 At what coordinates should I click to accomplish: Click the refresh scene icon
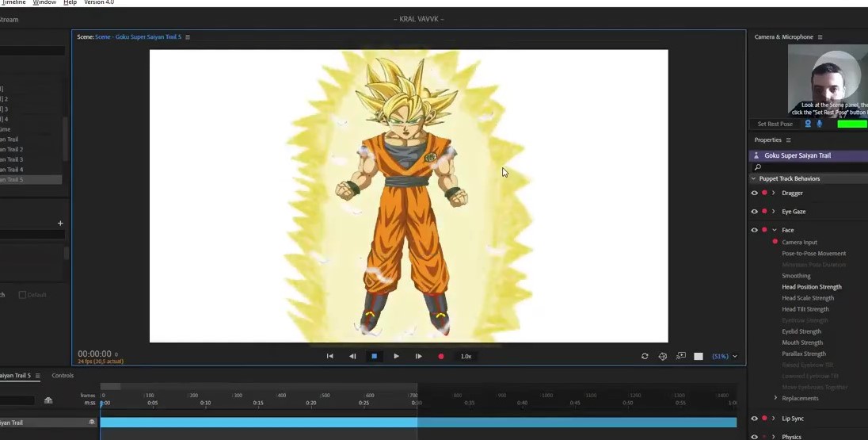pyautogui.click(x=645, y=356)
